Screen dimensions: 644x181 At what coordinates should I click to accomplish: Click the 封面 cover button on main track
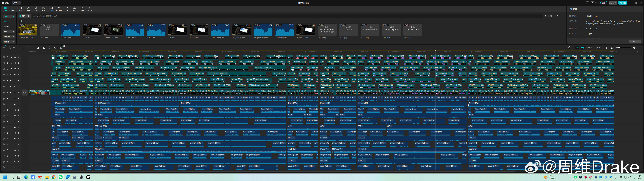tap(25, 93)
